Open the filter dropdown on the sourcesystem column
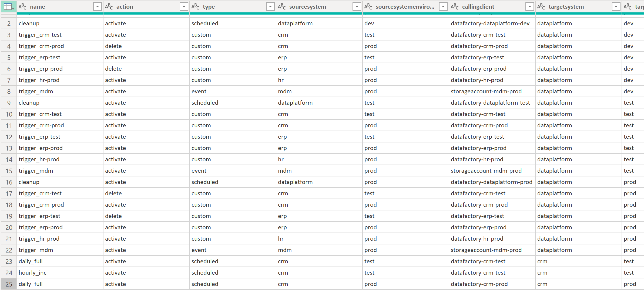 (x=357, y=6)
